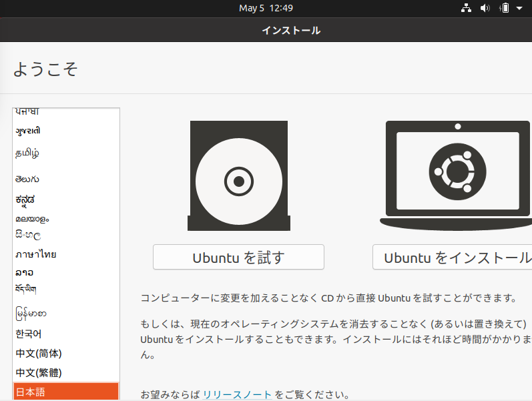Select ภาษาไทย language

click(66, 254)
